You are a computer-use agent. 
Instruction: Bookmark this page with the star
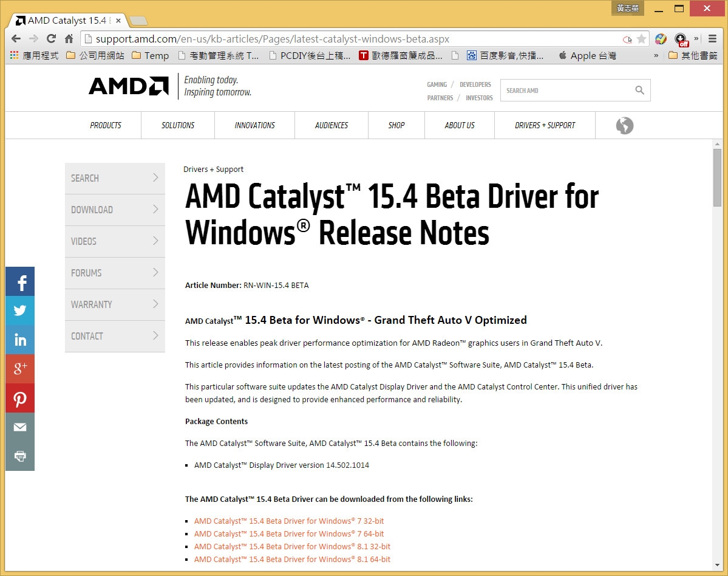point(641,39)
